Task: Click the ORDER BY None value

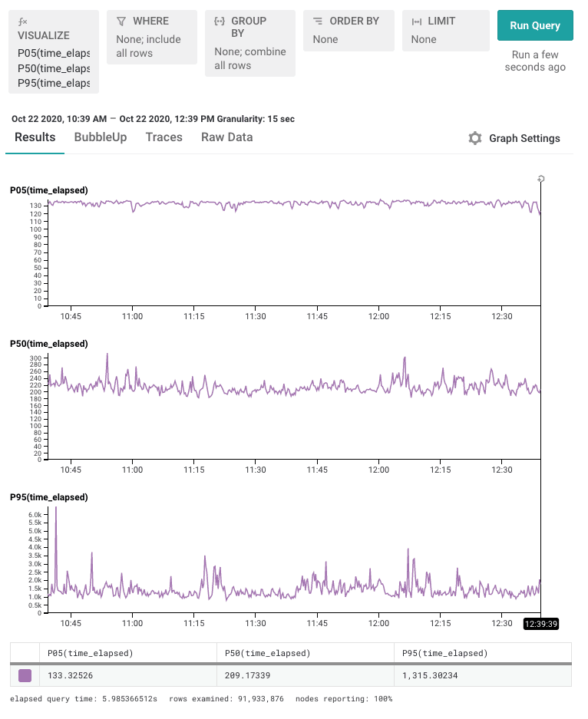Action: [x=325, y=39]
